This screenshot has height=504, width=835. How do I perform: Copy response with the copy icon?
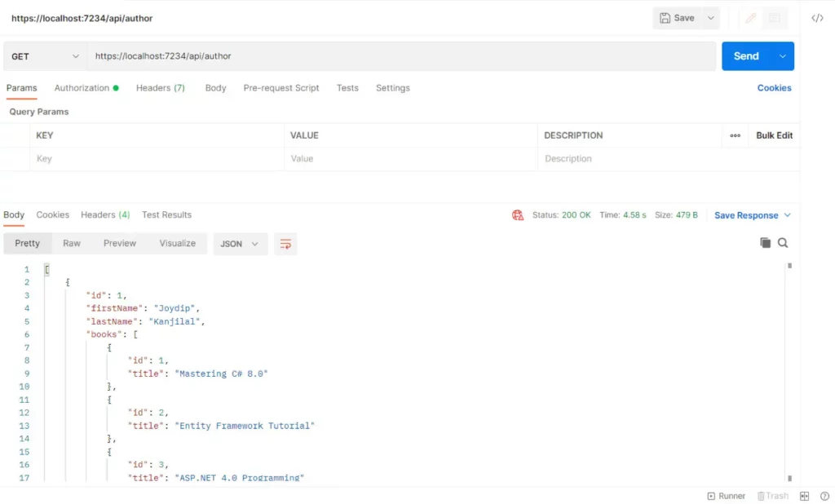[x=765, y=243]
